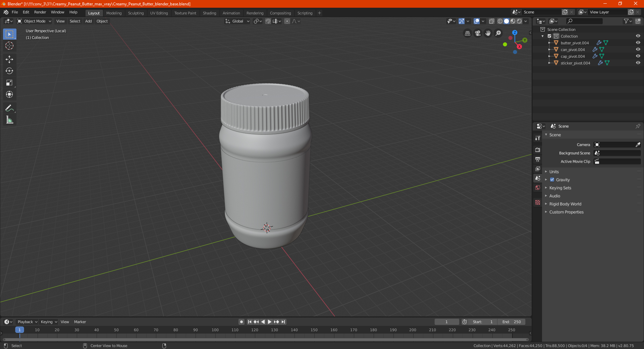Select wireframe viewport shading
This screenshot has width=644, height=349.
coord(500,21)
